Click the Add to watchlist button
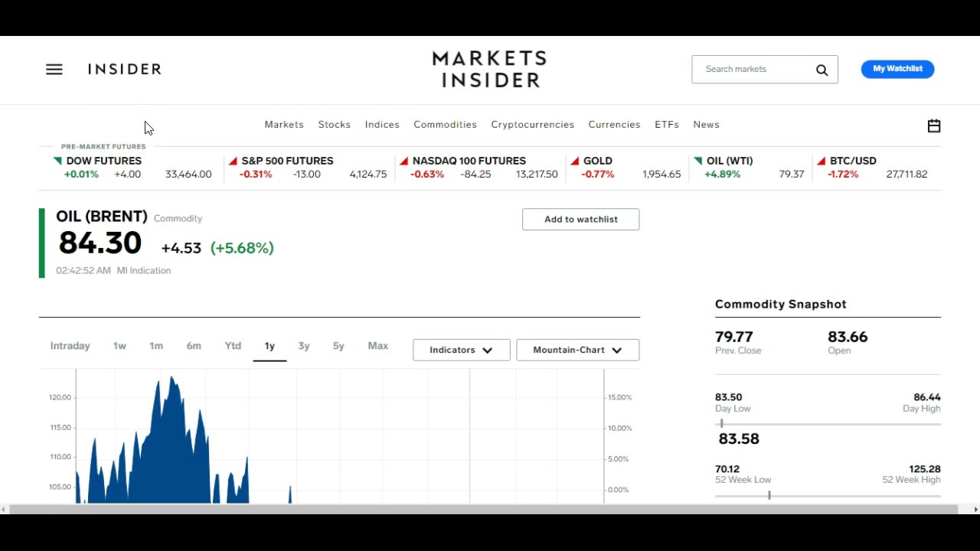This screenshot has width=980, height=551. point(580,219)
